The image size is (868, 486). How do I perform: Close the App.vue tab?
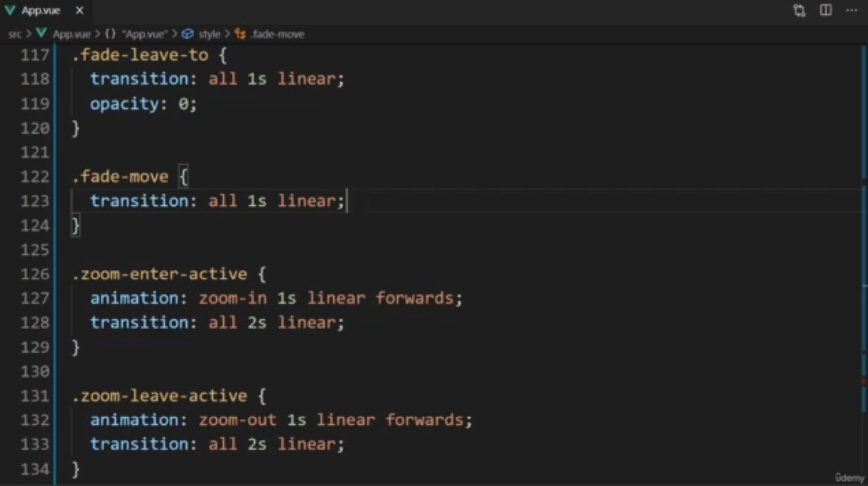pos(79,10)
